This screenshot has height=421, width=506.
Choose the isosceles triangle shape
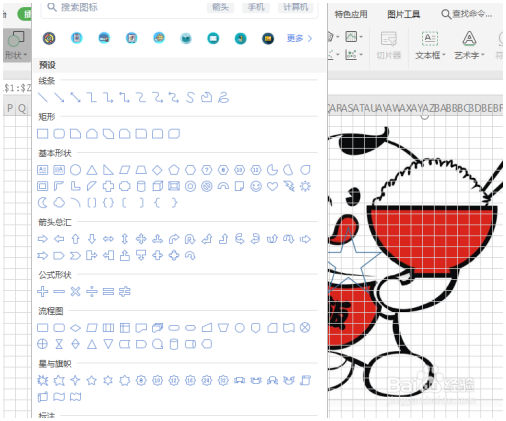click(92, 170)
